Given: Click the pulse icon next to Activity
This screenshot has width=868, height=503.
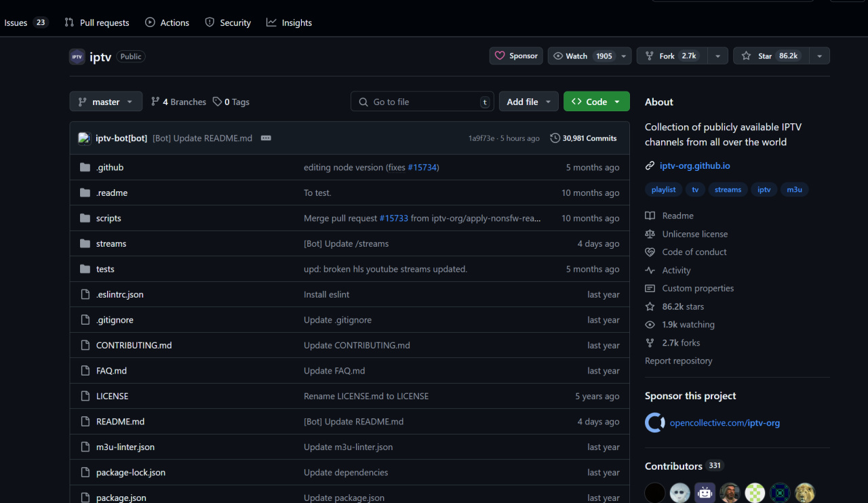Looking at the screenshot, I should point(650,270).
